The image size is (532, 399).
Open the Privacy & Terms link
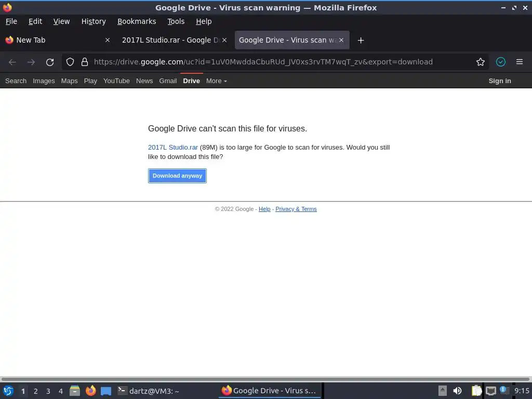296,209
